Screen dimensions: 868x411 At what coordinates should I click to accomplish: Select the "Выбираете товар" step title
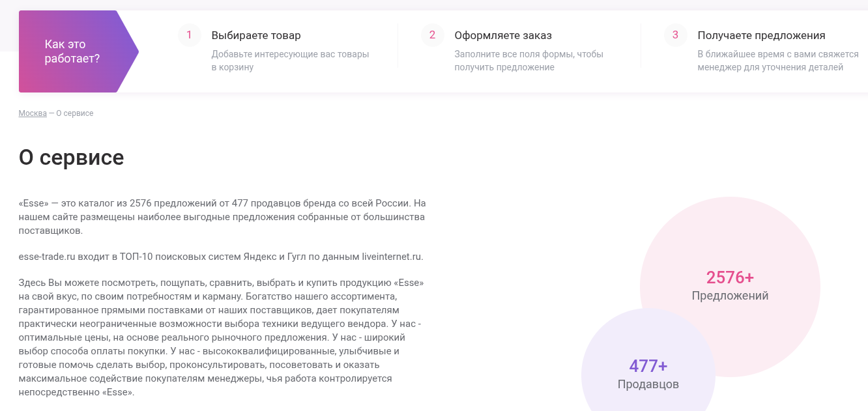pos(256,35)
